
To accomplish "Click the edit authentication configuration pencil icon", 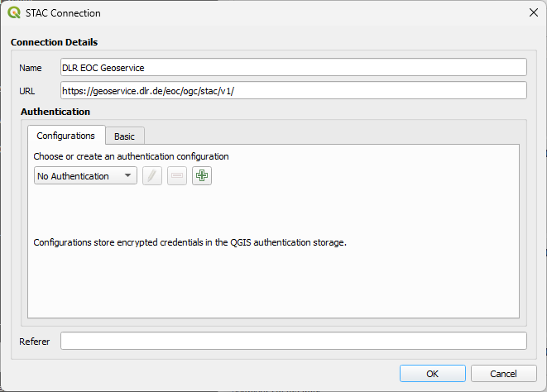I will pos(152,175).
